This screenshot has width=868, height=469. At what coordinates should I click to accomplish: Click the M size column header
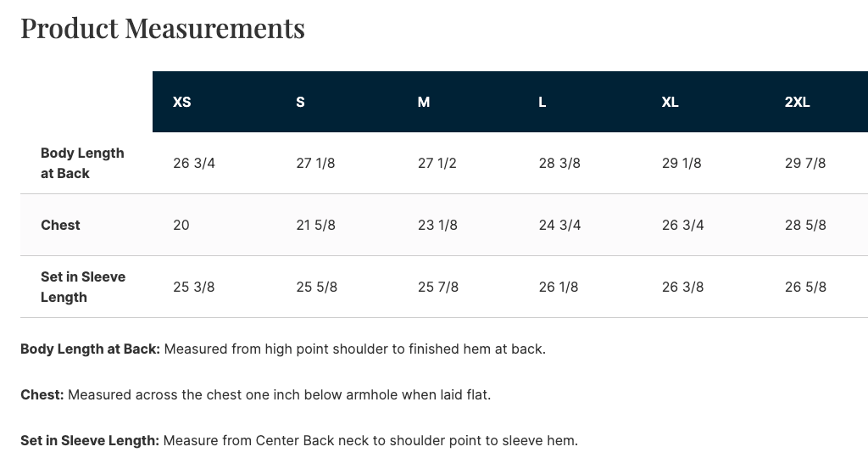pyautogui.click(x=424, y=102)
